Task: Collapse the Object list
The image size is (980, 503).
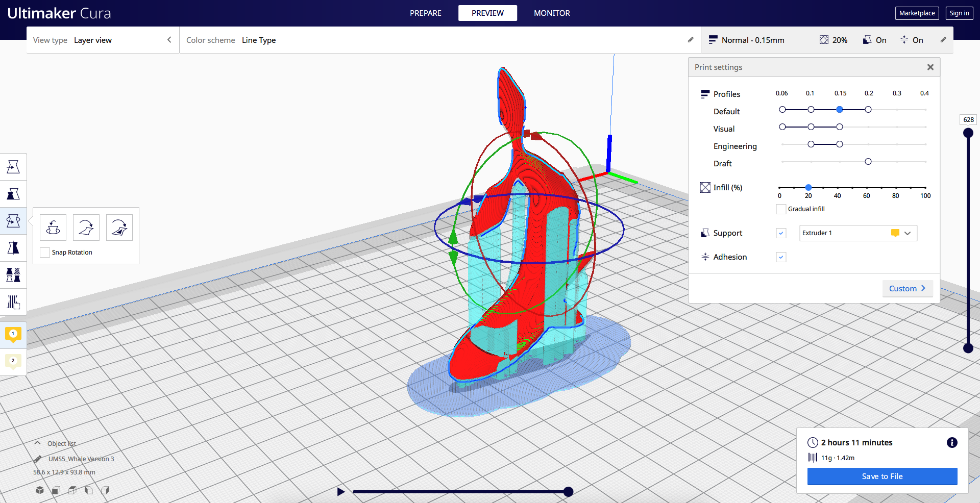Action: click(37, 443)
